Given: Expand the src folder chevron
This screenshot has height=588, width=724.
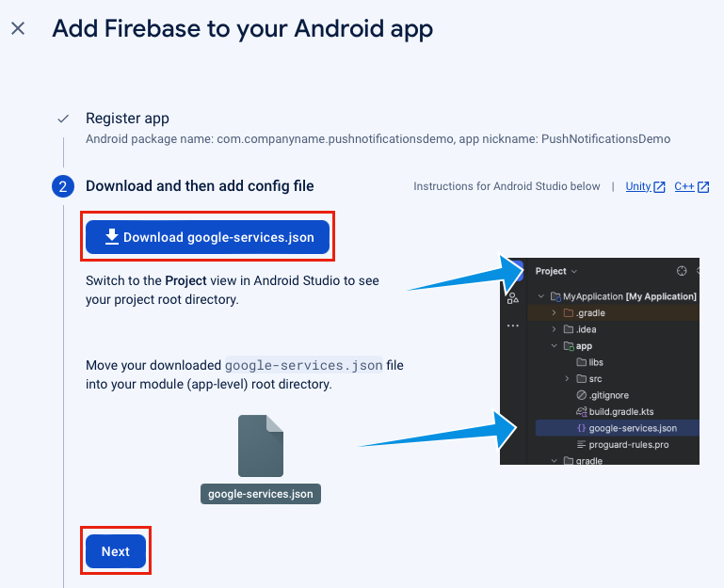Looking at the screenshot, I should coord(567,378).
